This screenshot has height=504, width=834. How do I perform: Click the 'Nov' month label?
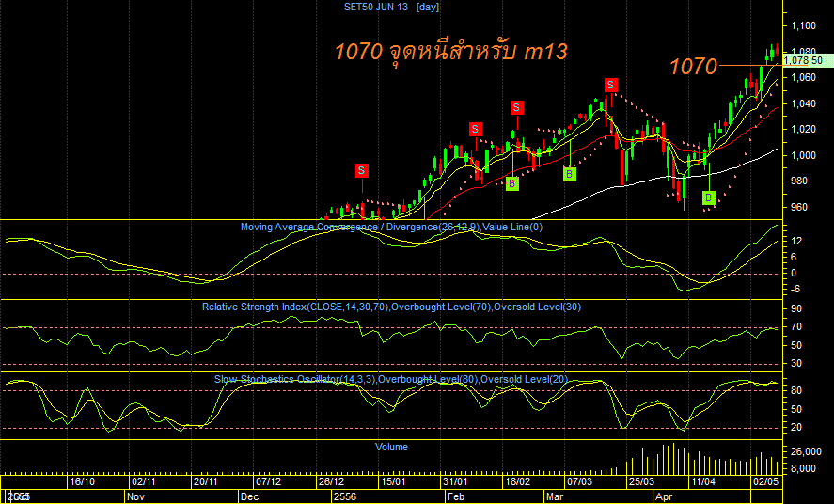(135, 497)
